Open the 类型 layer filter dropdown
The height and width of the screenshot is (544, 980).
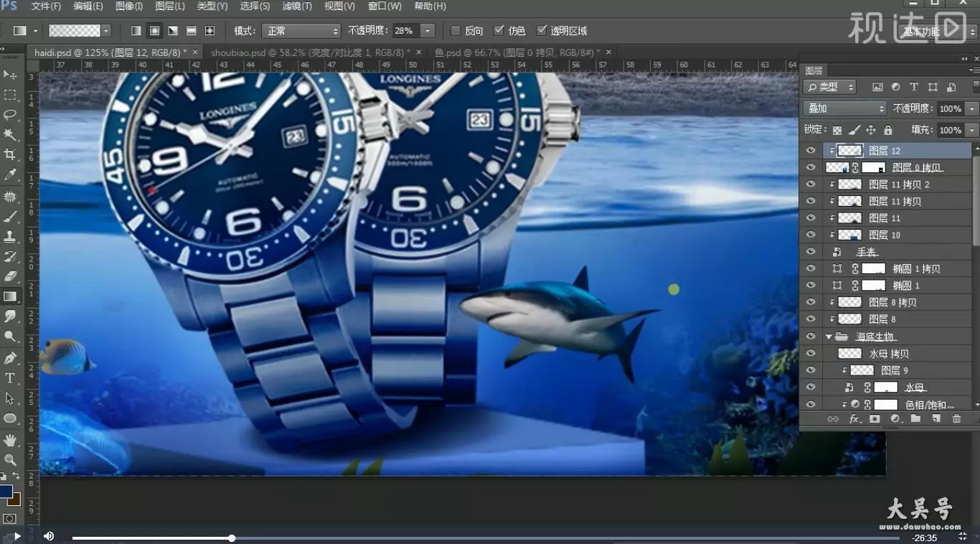pos(830,87)
